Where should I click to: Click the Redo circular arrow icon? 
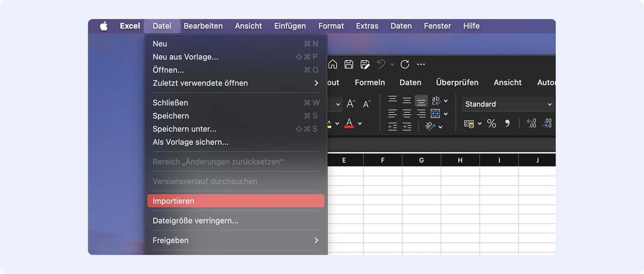(405, 64)
